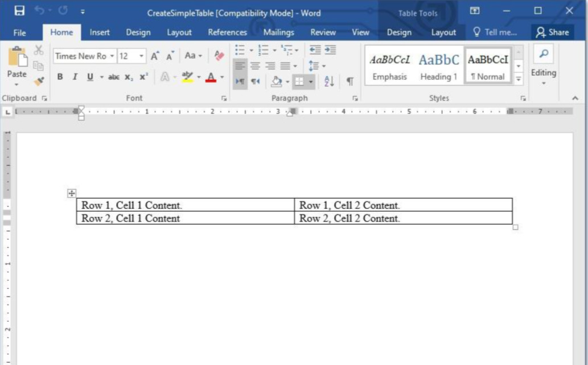The height and width of the screenshot is (365, 588).
Task: Apply the Emphasis style
Action: click(389, 66)
